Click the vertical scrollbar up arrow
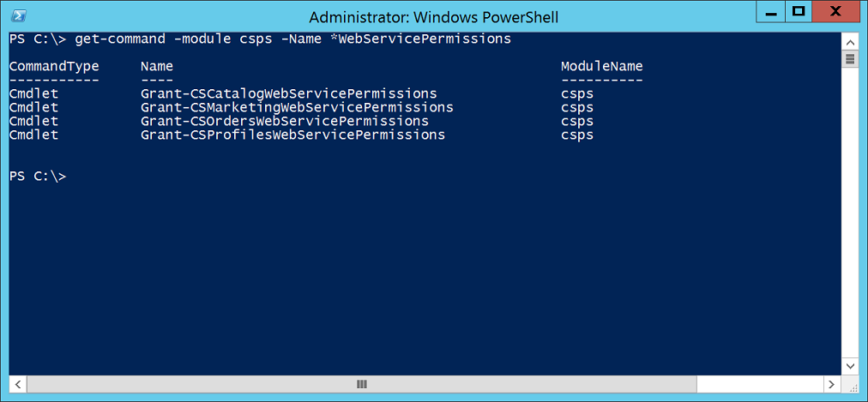Screen dimensions: 868x402 849,43
